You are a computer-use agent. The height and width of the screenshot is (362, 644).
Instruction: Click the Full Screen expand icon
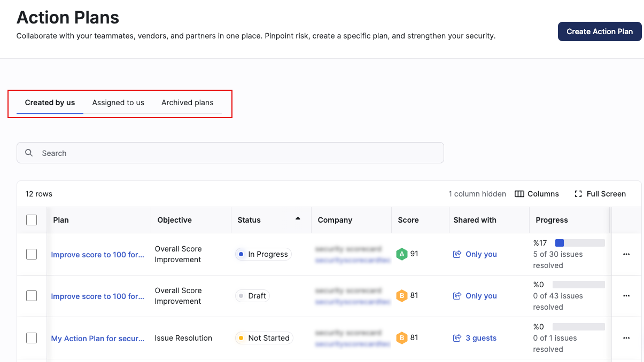point(578,194)
